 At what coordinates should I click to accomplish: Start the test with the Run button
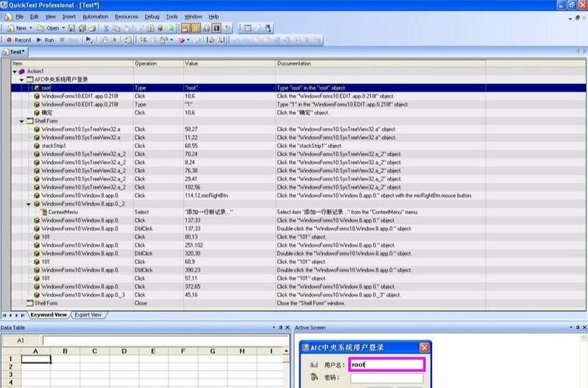coord(45,40)
